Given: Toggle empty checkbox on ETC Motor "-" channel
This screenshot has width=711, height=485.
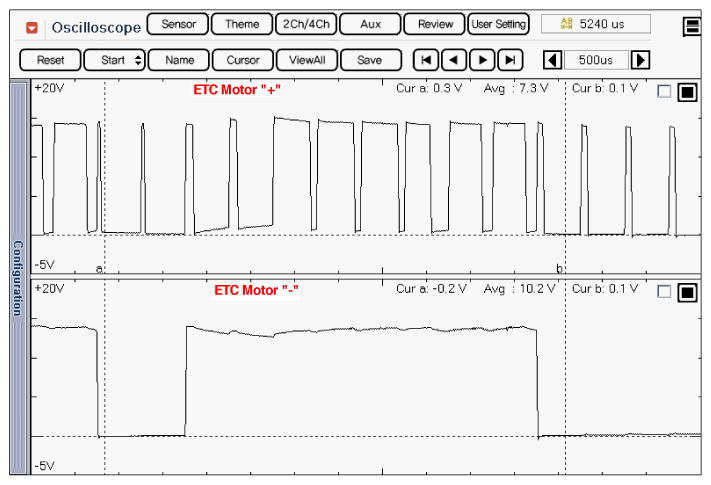Looking at the screenshot, I should [x=664, y=292].
